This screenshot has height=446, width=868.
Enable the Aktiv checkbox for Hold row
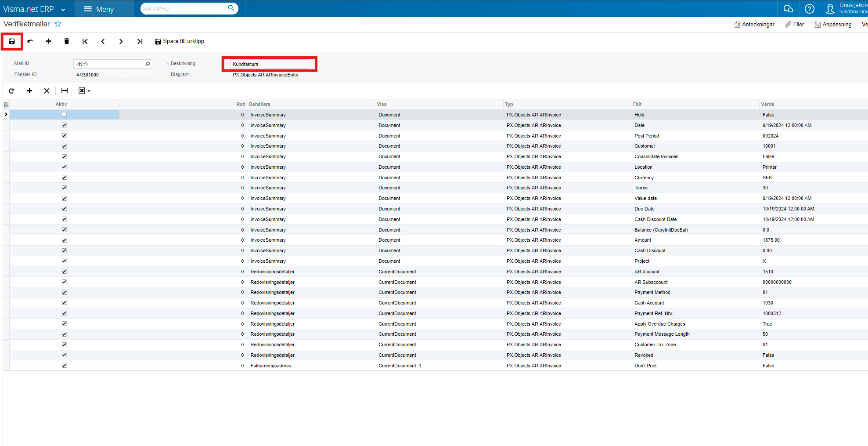64,115
